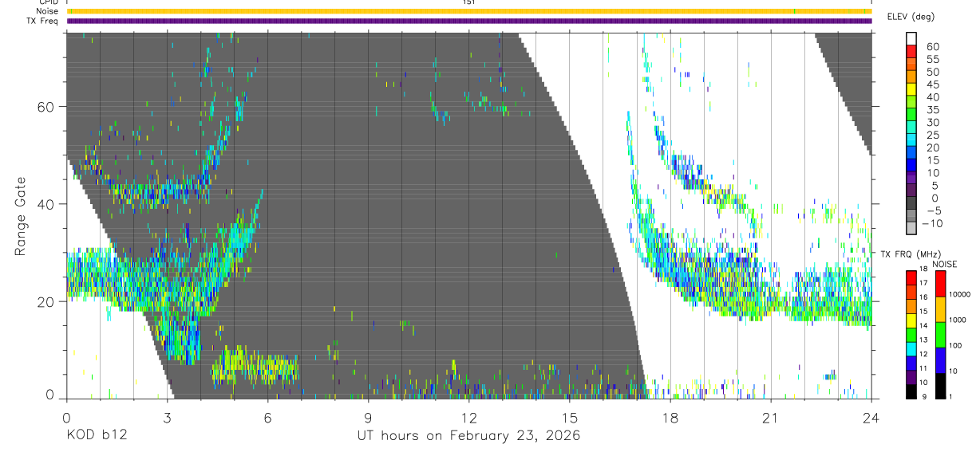980x452 pixels.
Task: Click the 'Noise' label at top left
Action: point(46,11)
